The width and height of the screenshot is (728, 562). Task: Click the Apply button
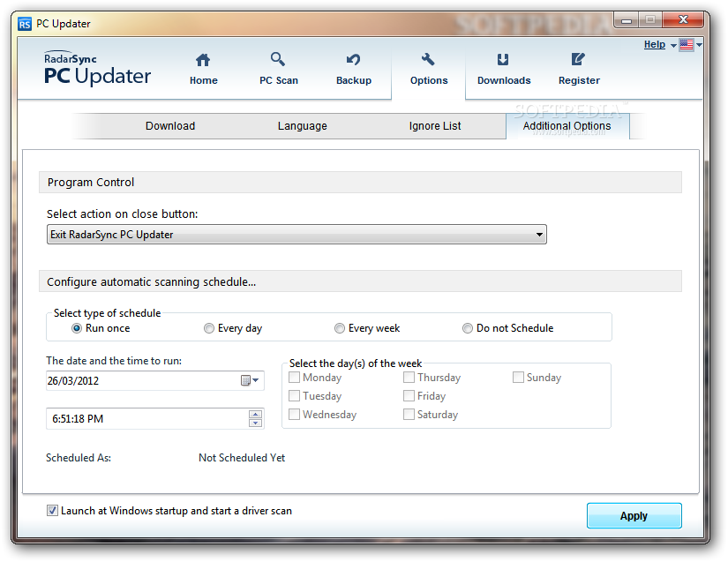634,515
